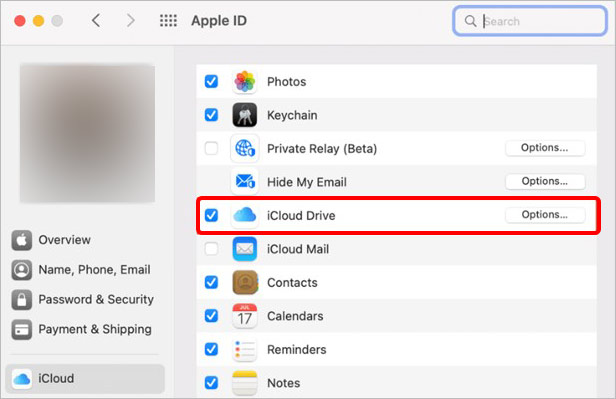This screenshot has width=616, height=399.
Task: Open Name, Phone, Email section label
Action: pos(94,270)
